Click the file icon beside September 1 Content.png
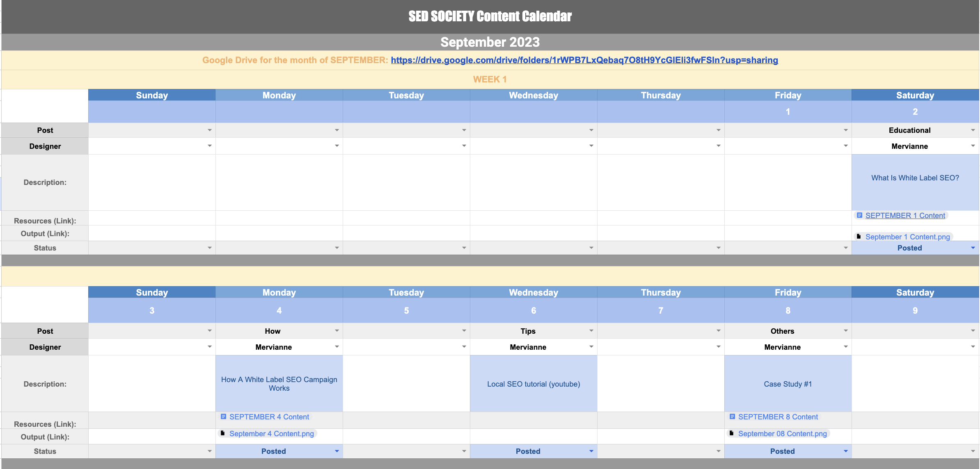980x469 pixels. tap(859, 237)
